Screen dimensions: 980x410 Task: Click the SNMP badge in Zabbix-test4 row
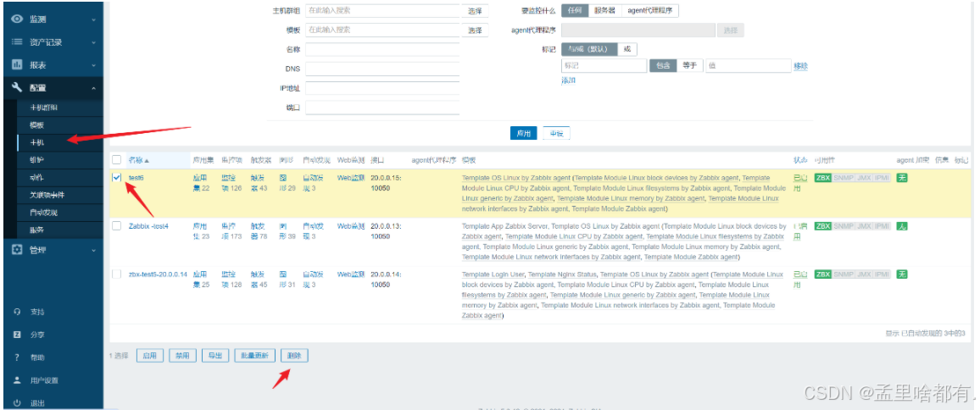tap(844, 225)
